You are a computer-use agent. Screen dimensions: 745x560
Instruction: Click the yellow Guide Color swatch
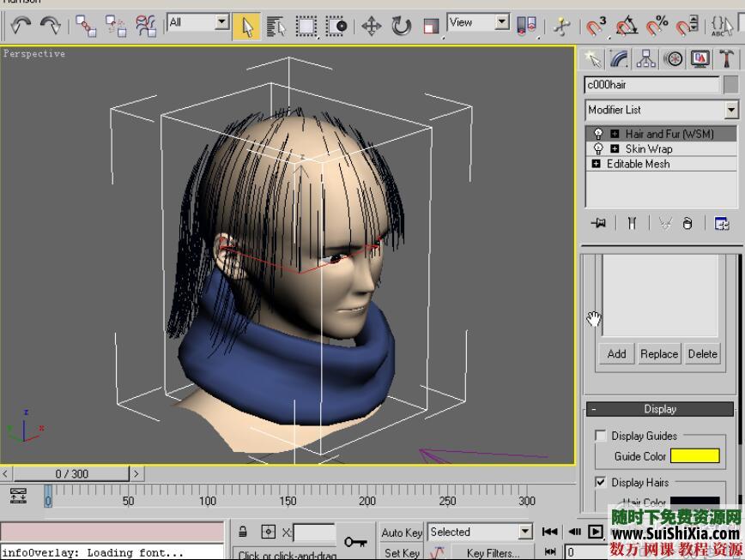(695, 455)
